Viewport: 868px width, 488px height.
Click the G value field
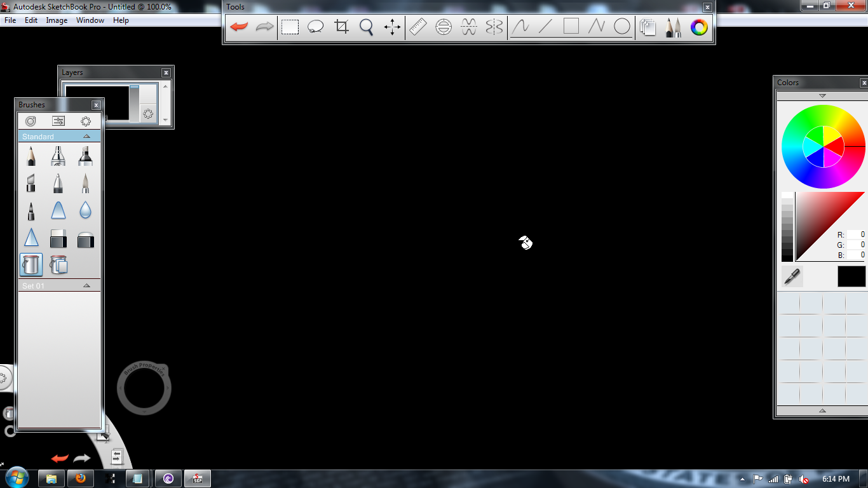856,245
